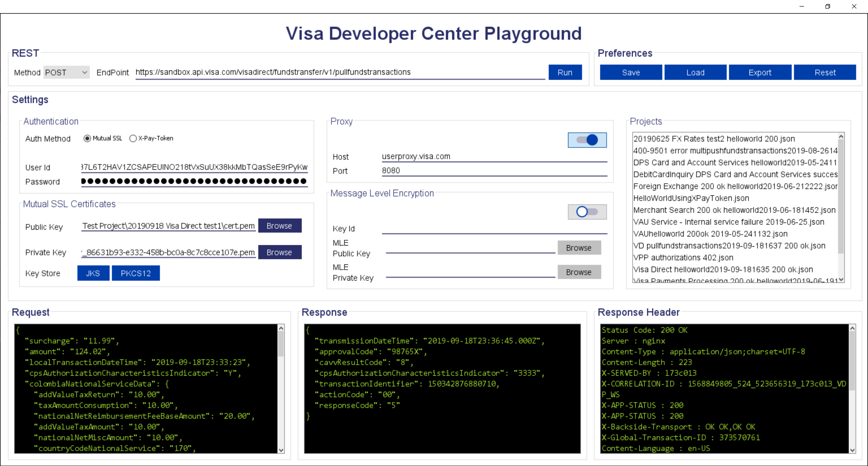Click the Run button to execute request

pos(565,72)
